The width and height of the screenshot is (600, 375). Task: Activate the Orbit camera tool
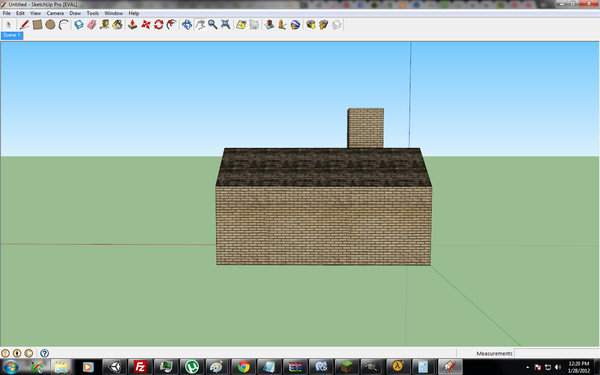187,25
